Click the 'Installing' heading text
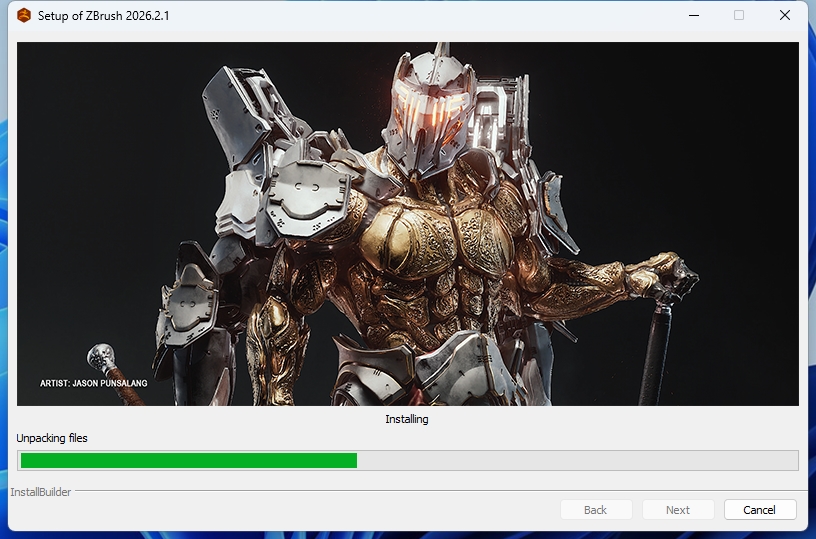The width and height of the screenshot is (816, 539). point(407,419)
